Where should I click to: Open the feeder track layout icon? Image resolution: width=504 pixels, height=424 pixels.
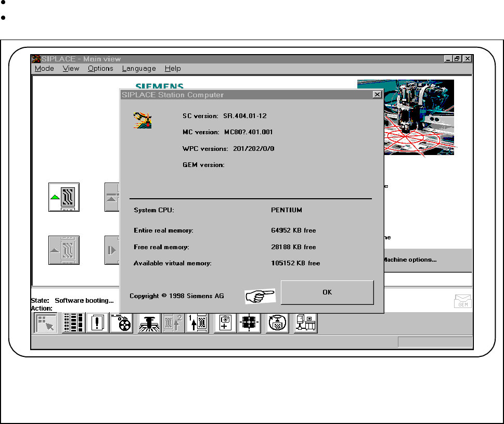(73, 323)
